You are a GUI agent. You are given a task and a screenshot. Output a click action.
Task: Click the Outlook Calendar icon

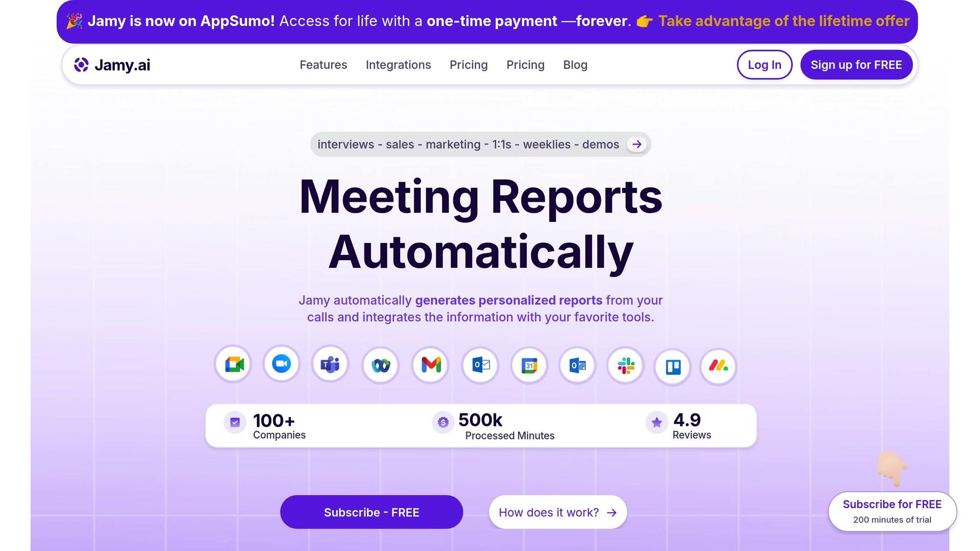[x=577, y=366]
